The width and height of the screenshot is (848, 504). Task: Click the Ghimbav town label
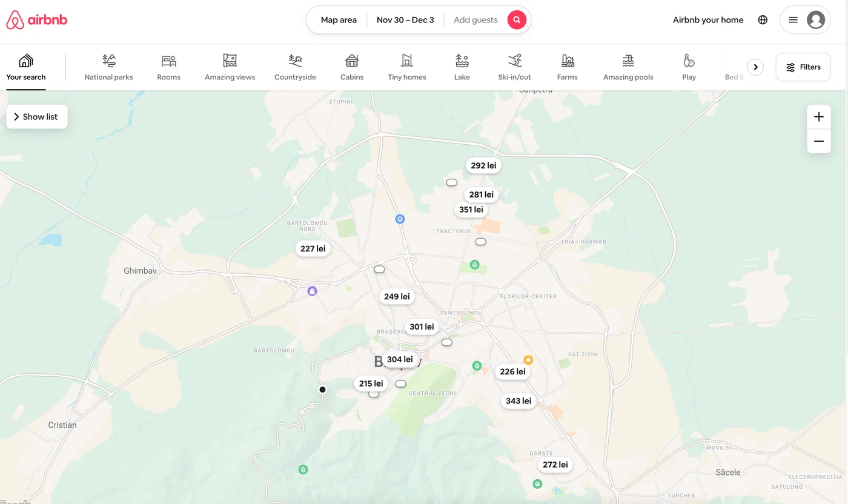pyautogui.click(x=140, y=271)
